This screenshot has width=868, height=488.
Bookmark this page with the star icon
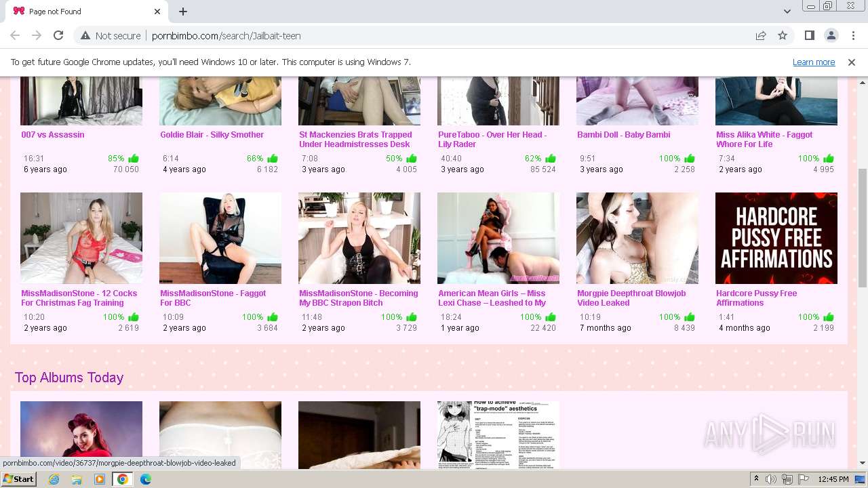[783, 35]
